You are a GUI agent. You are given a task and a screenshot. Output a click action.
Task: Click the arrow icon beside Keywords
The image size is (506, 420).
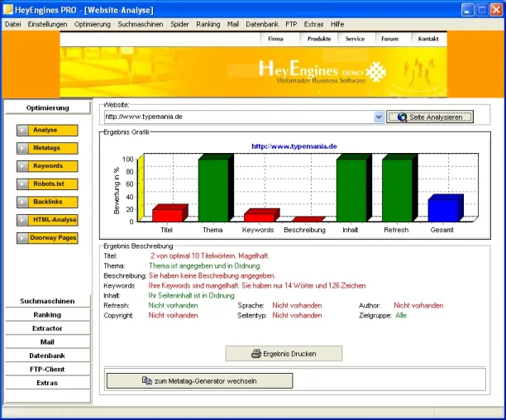click(x=22, y=166)
